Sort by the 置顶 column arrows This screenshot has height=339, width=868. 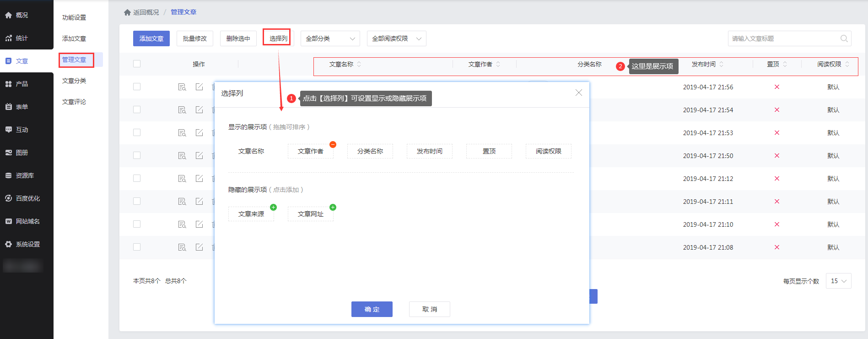[785, 64]
